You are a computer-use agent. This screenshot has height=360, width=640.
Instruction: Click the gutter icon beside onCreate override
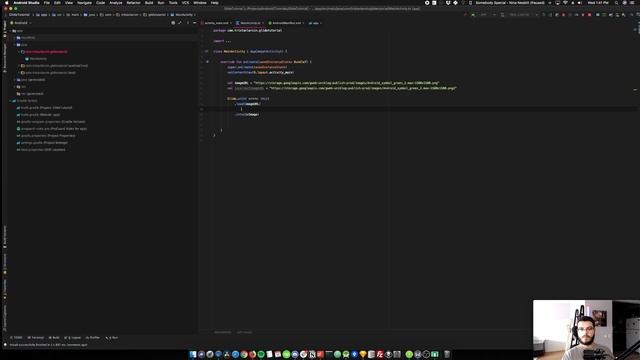(207, 62)
